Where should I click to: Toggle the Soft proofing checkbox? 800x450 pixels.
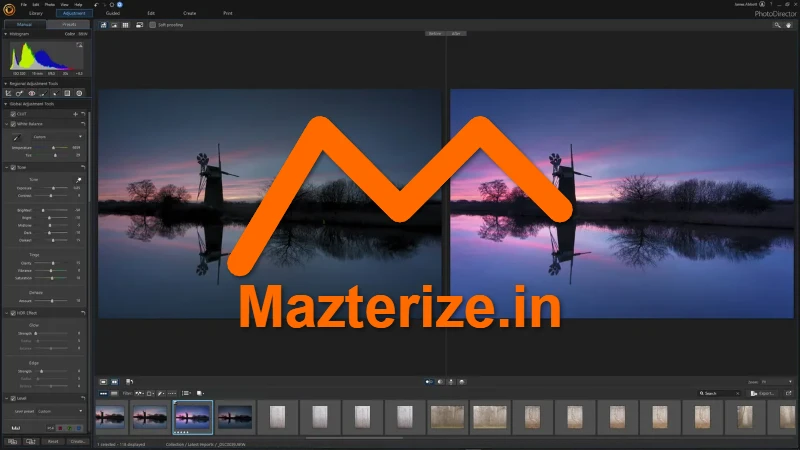click(153, 24)
